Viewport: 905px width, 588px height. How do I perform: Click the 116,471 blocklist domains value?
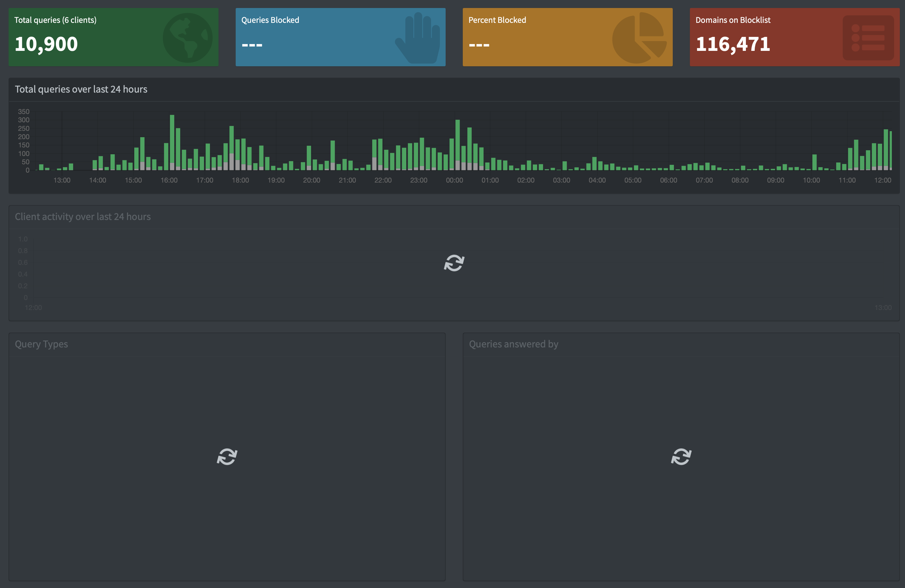click(x=733, y=44)
